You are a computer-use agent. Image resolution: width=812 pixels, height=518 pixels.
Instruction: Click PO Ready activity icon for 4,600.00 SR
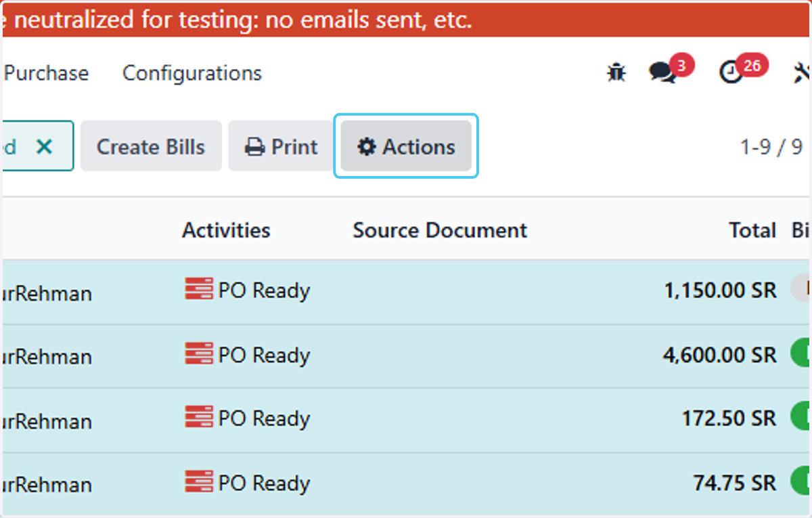pyautogui.click(x=198, y=353)
